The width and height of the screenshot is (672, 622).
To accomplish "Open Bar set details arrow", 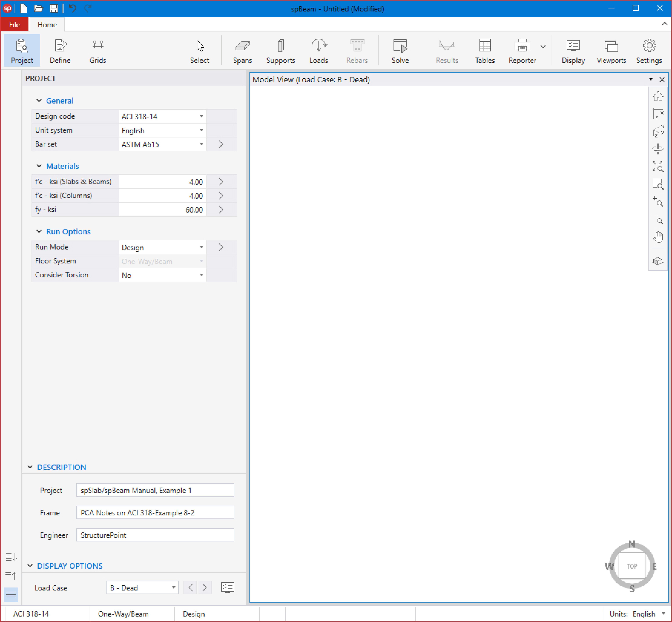I will tap(221, 144).
